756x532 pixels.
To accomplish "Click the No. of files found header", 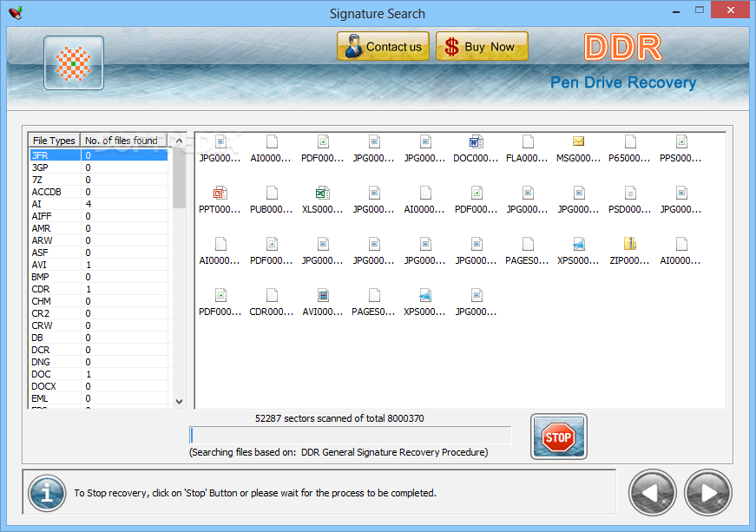I will coord(123,141).
